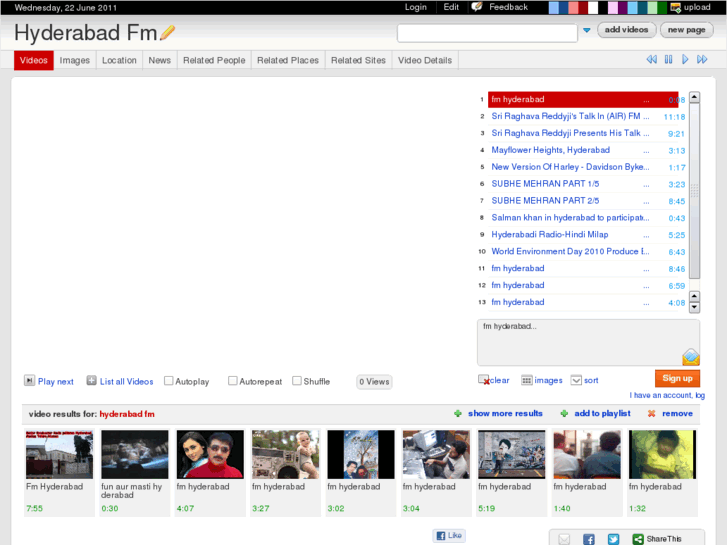This screenshot has width=727, height=545.
Task: Open the Location tab
Action: 119,60
